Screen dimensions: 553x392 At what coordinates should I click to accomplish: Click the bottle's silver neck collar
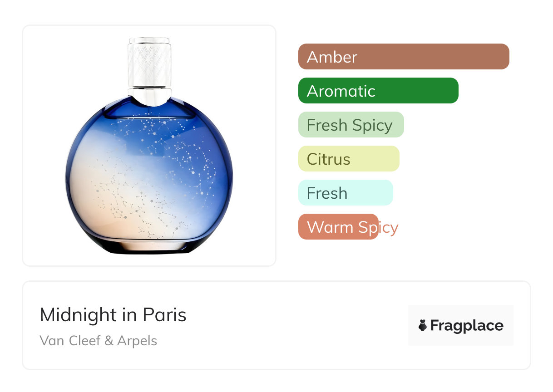click(149, 94)
